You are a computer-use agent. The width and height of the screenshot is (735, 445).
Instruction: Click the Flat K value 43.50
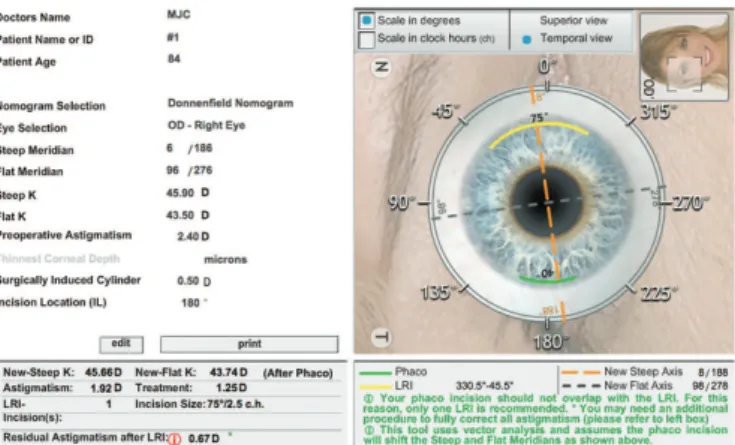pyautogui.click(x=180, y=215)
